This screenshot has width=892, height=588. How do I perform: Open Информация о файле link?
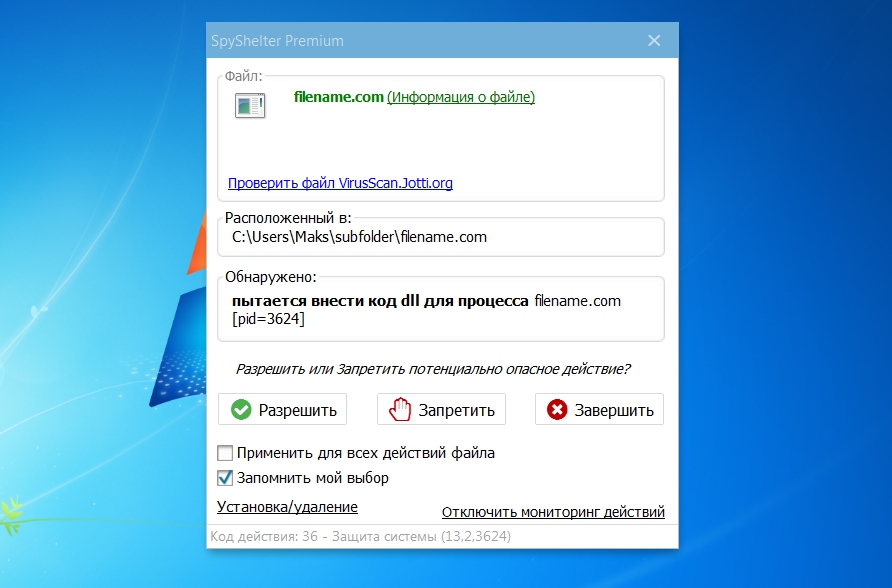point(461,97)
